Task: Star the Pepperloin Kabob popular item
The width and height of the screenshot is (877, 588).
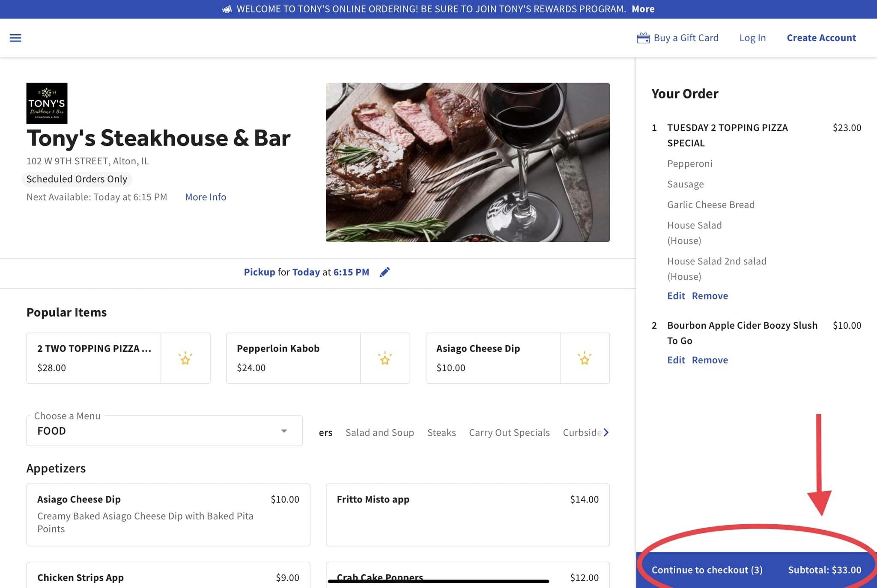Action: click(x=385, y=358)
